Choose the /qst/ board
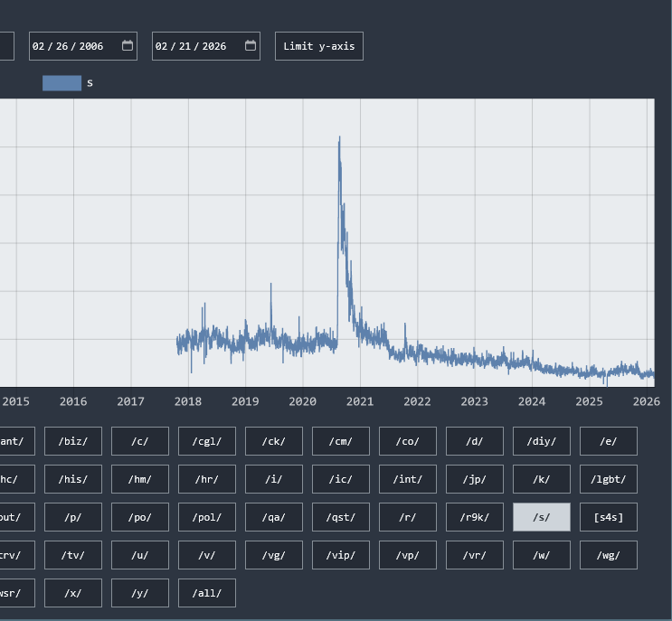Image resolution: width=672 pixels, height=621 pixels. point(341,517)
